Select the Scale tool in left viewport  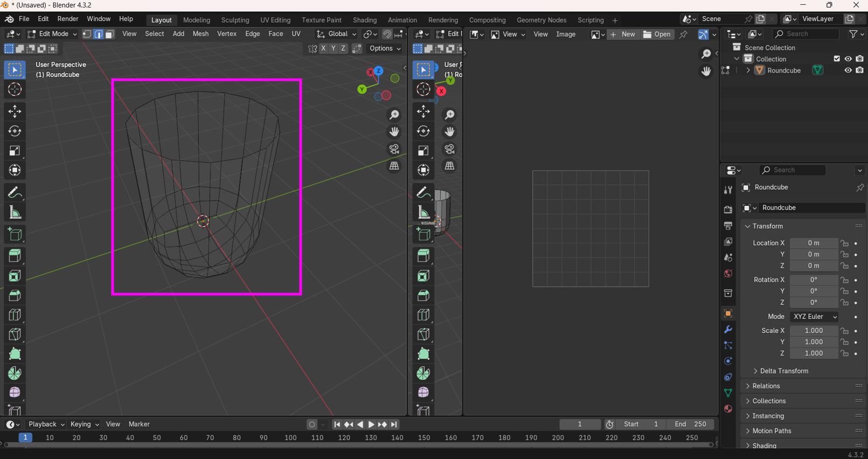15,151
